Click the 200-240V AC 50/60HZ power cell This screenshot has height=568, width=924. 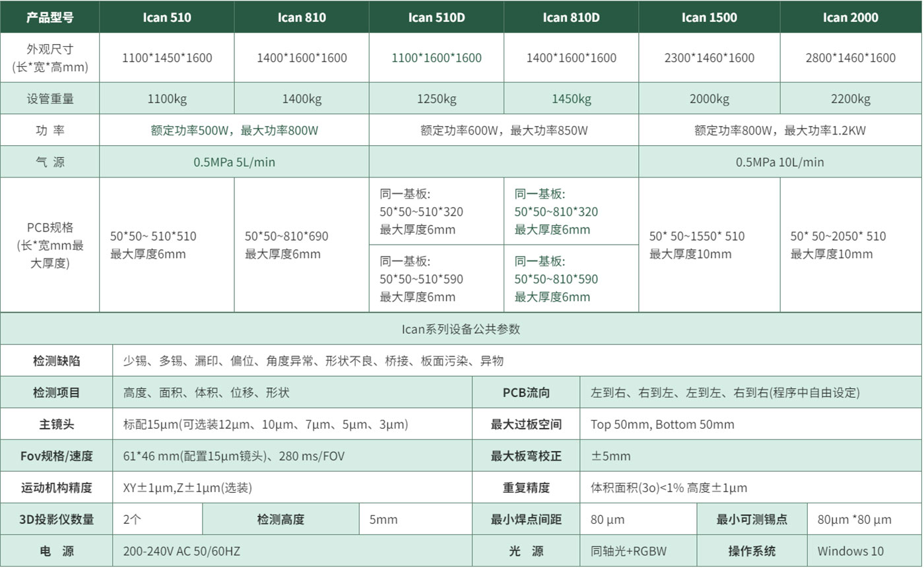(x=181, y=551)
